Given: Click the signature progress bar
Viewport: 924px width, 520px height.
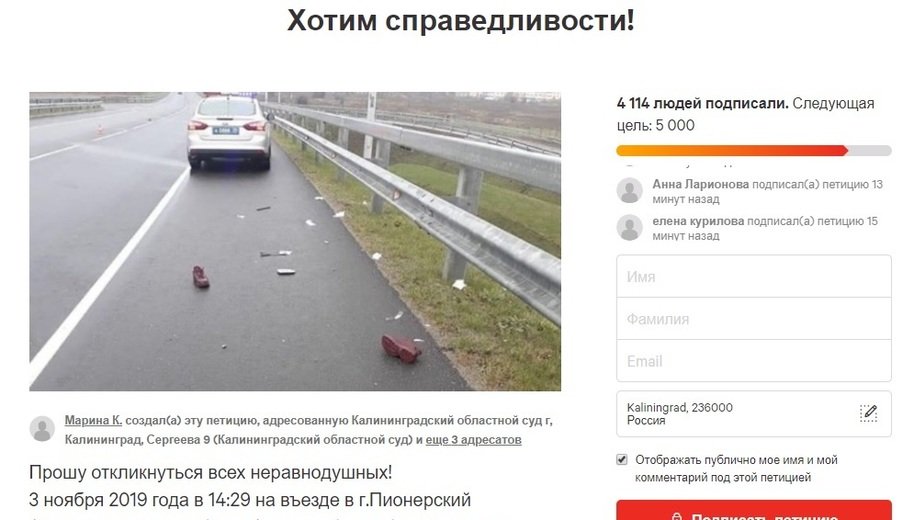Looking at the screenshot, I should [754, 151].
